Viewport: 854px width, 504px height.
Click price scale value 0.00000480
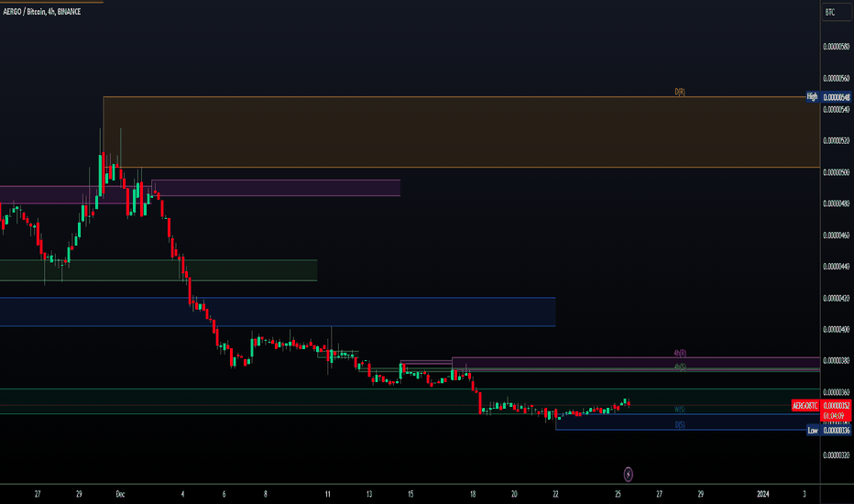[837, 203]
